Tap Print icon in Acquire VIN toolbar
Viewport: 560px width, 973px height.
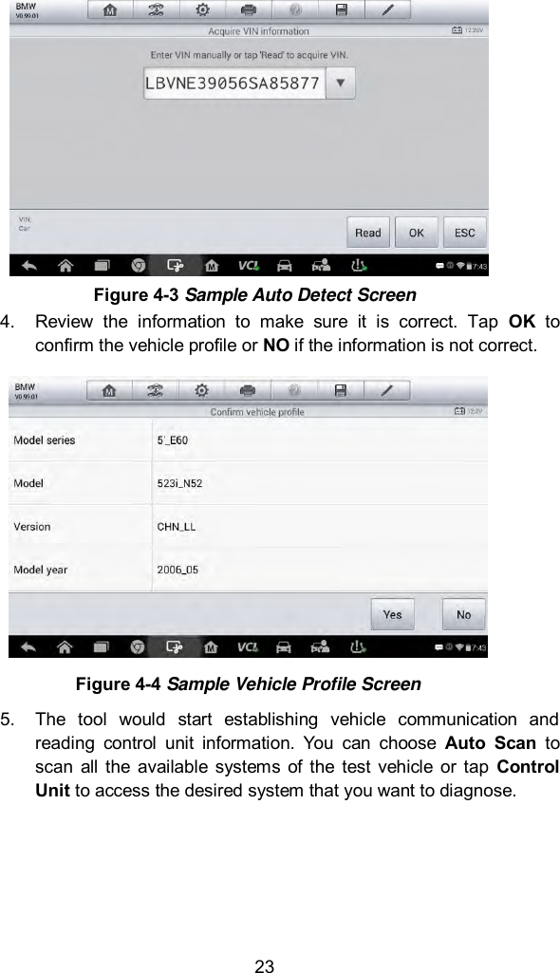pyautogui.click(x=249, y=9)
